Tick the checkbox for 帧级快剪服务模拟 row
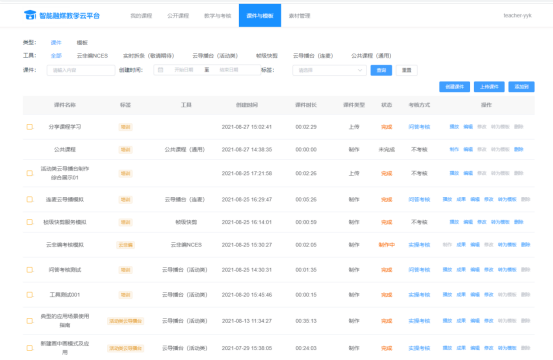This screenshot has height=360, width=553. [30, 222]
